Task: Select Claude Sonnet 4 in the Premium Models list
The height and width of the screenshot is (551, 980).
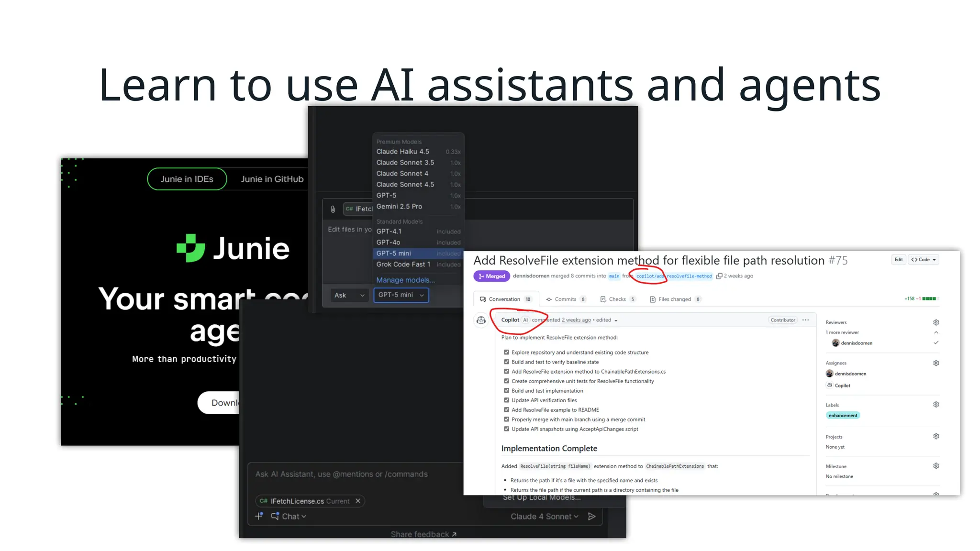Action: click(x=418, y=174)
